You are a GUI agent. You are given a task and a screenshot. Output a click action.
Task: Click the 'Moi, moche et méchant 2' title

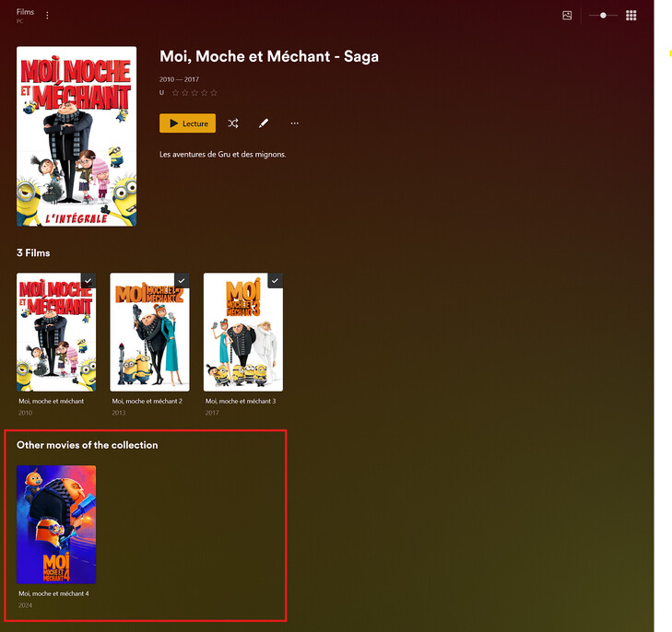point(147,401)
